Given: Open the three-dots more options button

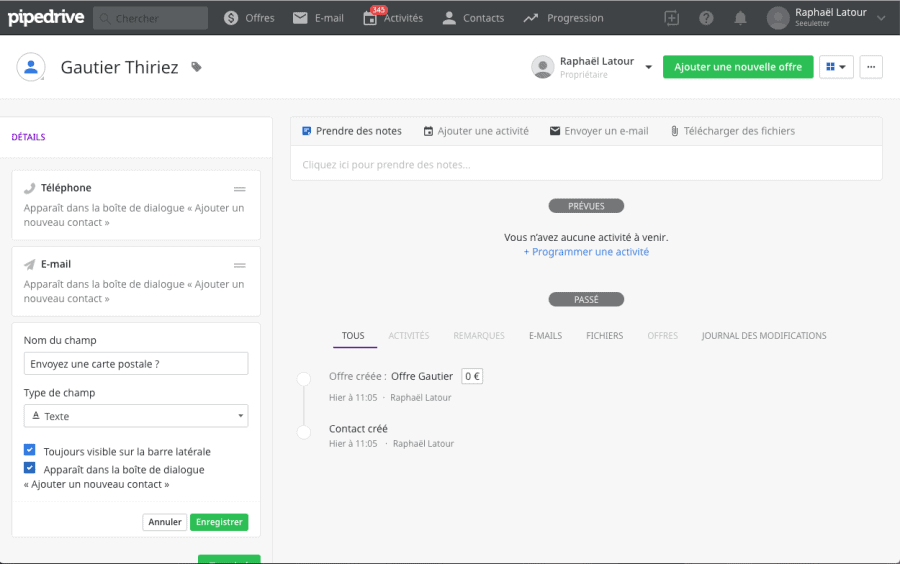Looking at the screenshot, I should (x=871, y=67).
